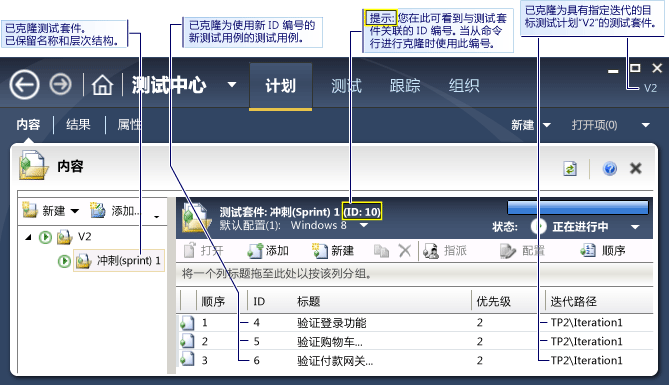Expand the 打开项(0) dropdown
The width and height of the screenshot is (669, 385).
(646, 125)
